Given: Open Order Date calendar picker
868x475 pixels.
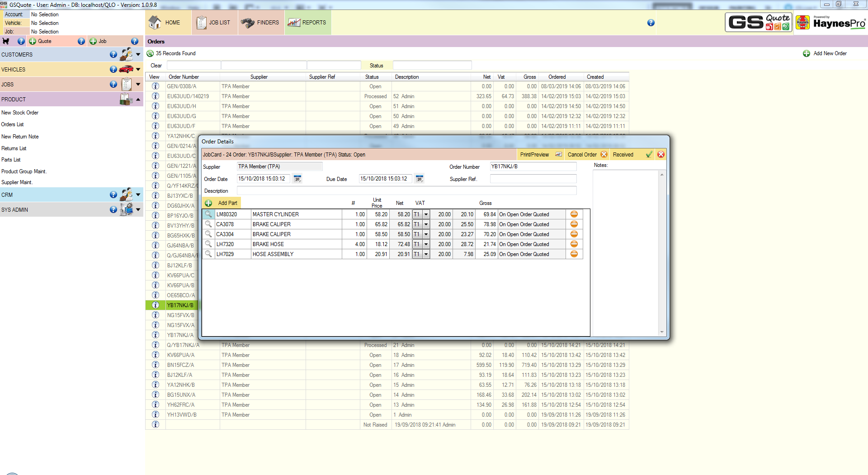Looking at the screenshot, I should pos(297,179).
